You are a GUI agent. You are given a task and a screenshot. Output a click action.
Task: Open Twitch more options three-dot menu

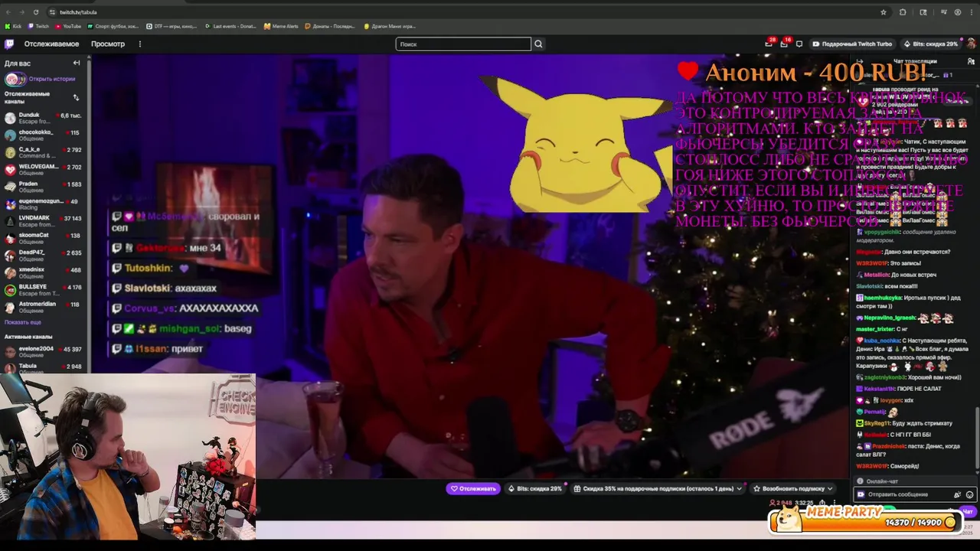(x=139, y=44)
